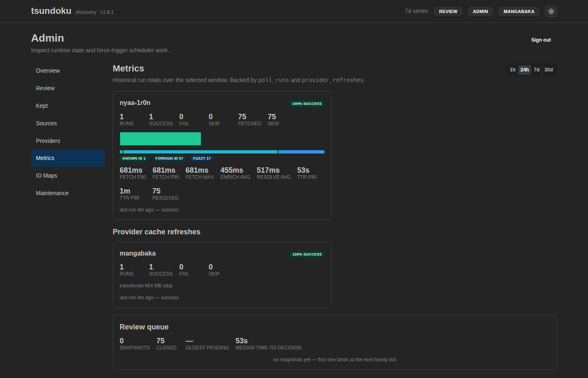Sign out of the admin panel
This screenshot has width=588, height=378.
click(541, 40)
